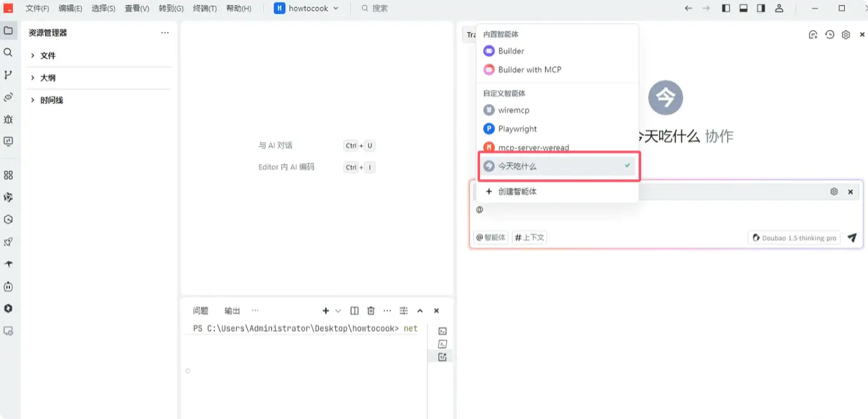This screenshot has width=868, height=419.
Task: Select the first terminal instance icon
Action: pyautogui.click(x=442, y=331)
